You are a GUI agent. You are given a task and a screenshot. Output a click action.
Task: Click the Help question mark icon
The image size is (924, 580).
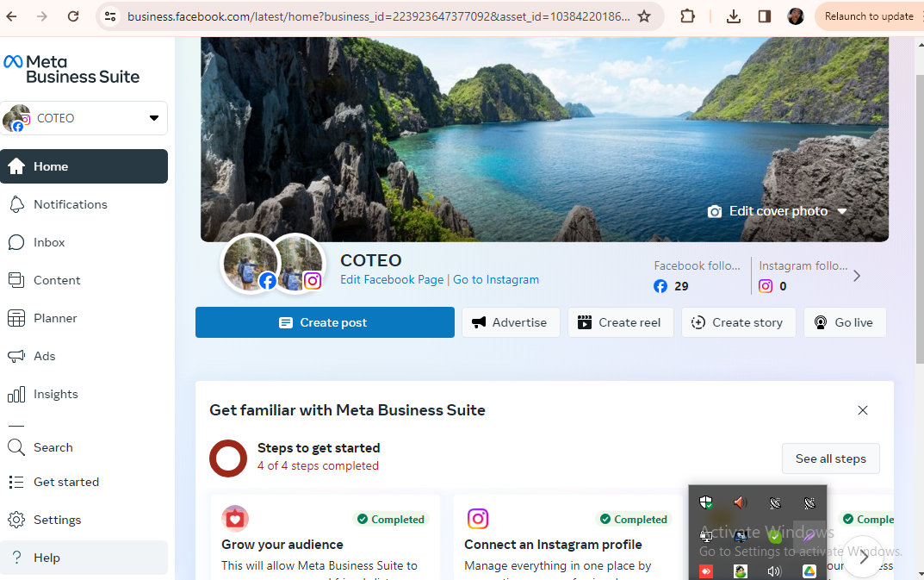16,558
